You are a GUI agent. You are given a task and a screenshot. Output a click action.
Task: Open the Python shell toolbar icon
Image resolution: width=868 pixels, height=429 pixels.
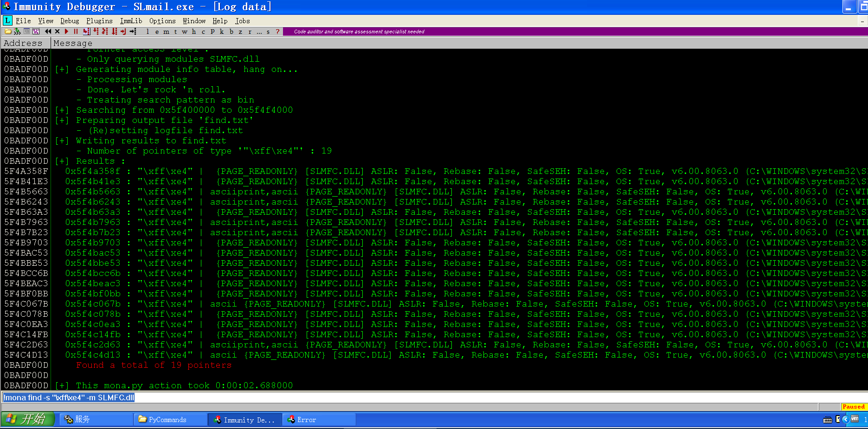(x=17, y=32)
